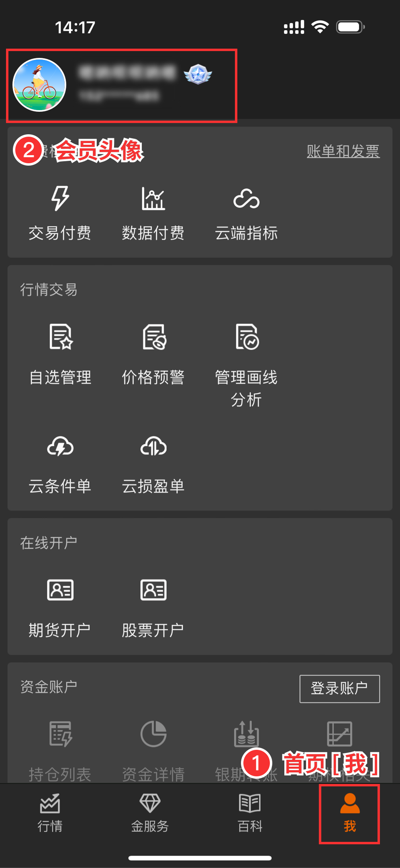This screenshot has height=868, width=400.
Task: Switch to the 百科 tab
Action: coord(250,813)
